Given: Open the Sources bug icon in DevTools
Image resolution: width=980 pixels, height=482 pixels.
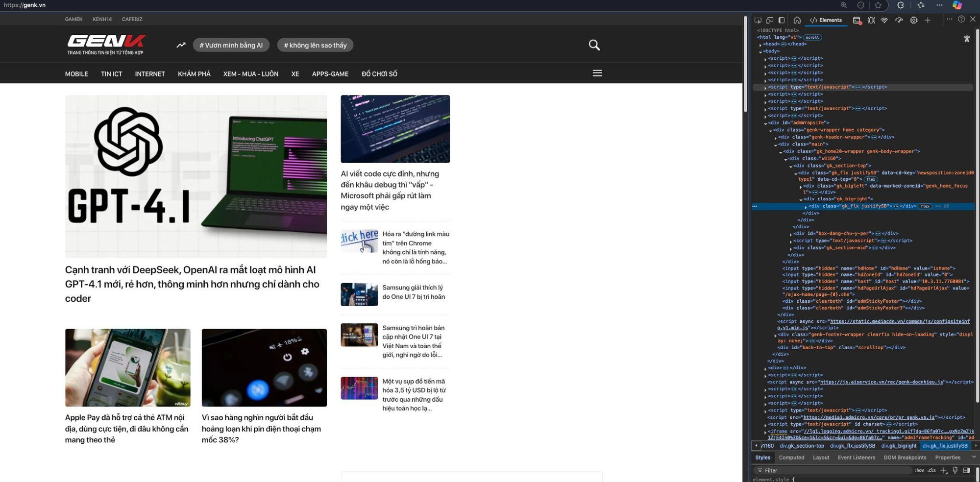Looking at the screenshot, I should tap(871, 20).
